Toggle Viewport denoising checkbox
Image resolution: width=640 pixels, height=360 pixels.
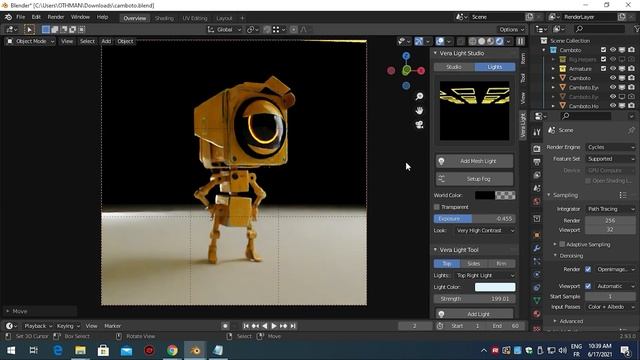coord(588,286)
